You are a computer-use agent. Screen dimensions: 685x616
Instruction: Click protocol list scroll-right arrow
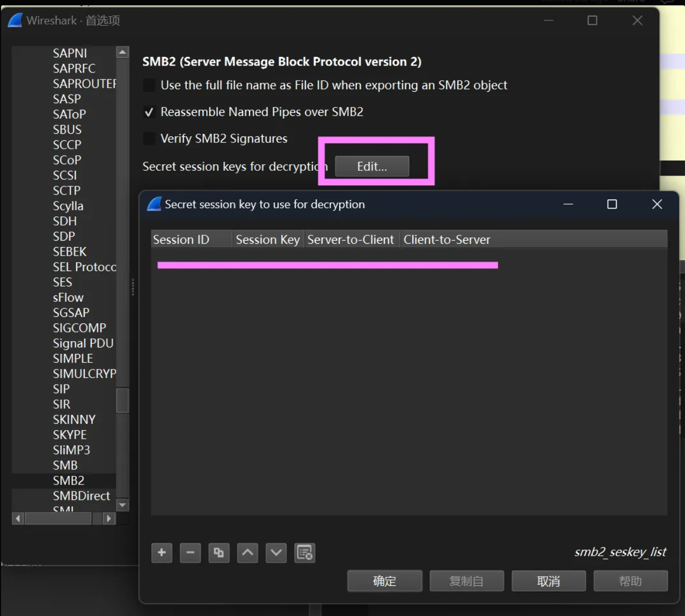point(109,518)
